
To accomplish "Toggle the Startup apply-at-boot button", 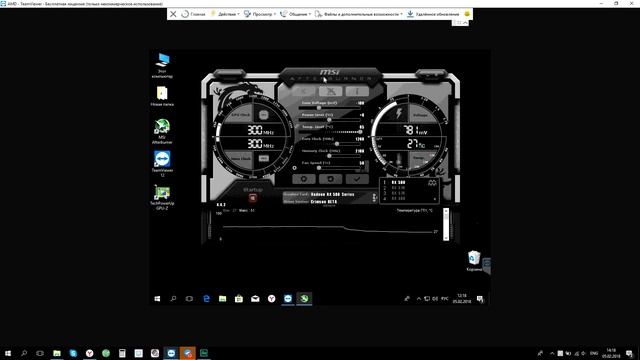I will 253,198.
